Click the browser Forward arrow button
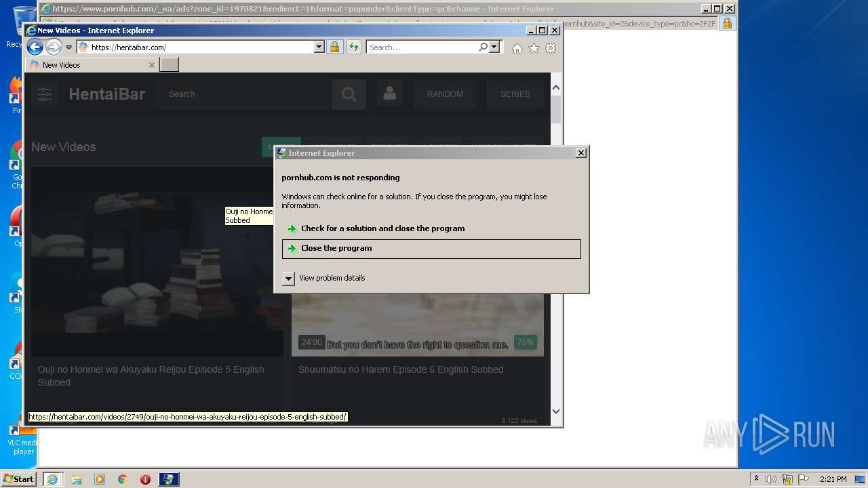868x488 pixels. click(54, 47)
